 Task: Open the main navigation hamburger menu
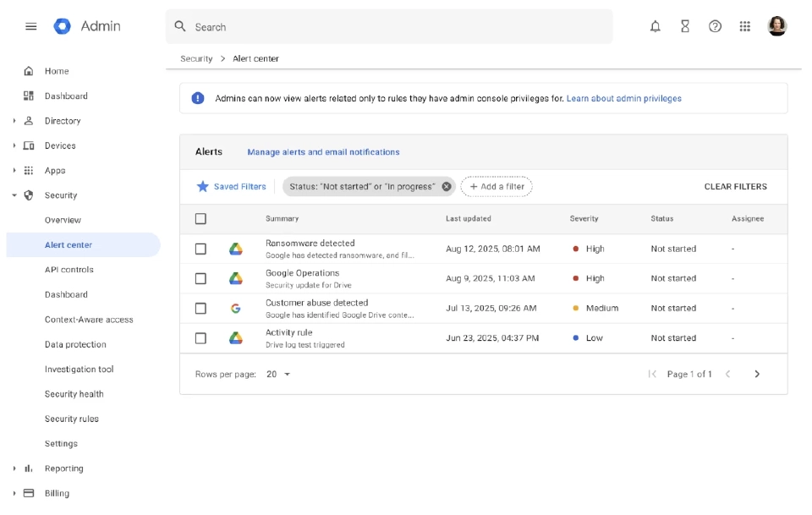click(x=31, y=25)
